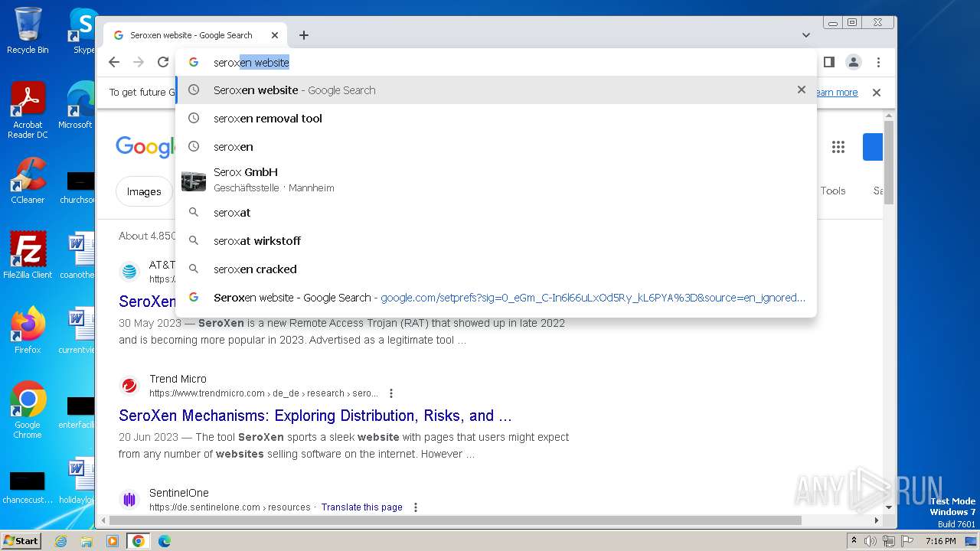980x551 pixels.
Task: Open the google.com/setprefs URL suggestion
Action: click(496, 297)
